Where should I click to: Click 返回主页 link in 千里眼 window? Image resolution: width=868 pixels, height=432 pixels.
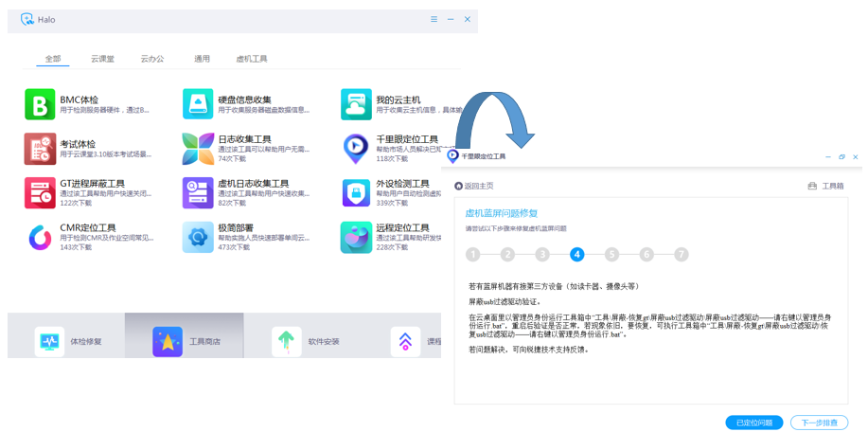click(x=474, y=186)
